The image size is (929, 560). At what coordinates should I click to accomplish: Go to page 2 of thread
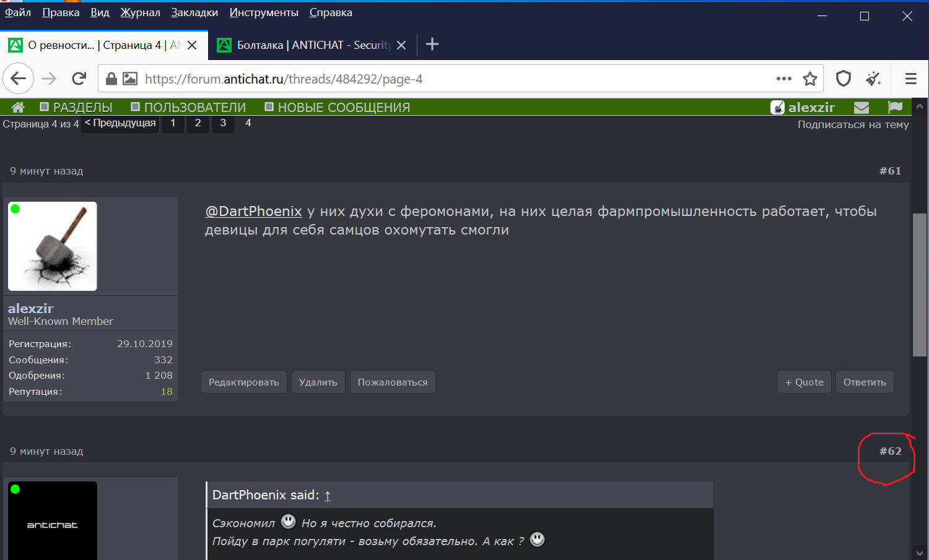198,123
